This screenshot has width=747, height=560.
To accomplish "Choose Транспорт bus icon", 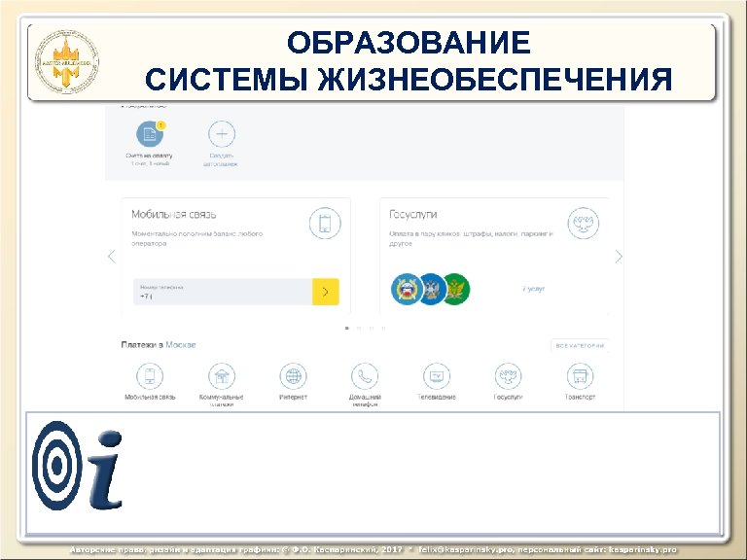I will (581, 376).
